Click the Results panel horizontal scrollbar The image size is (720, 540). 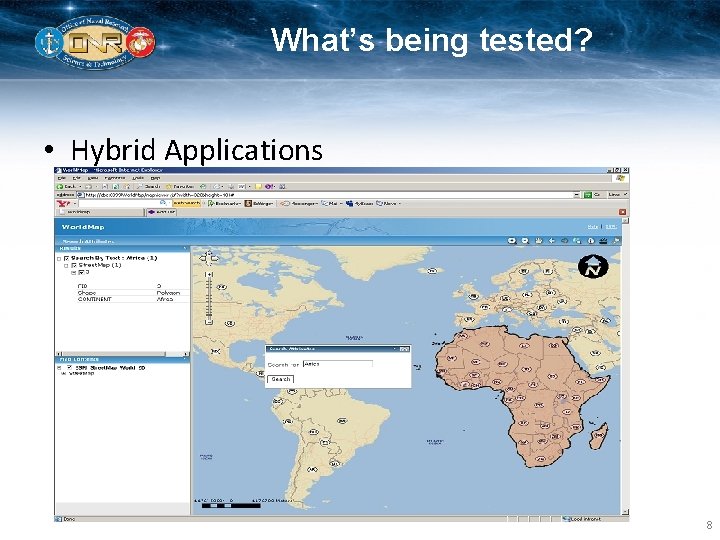(122, 354)
